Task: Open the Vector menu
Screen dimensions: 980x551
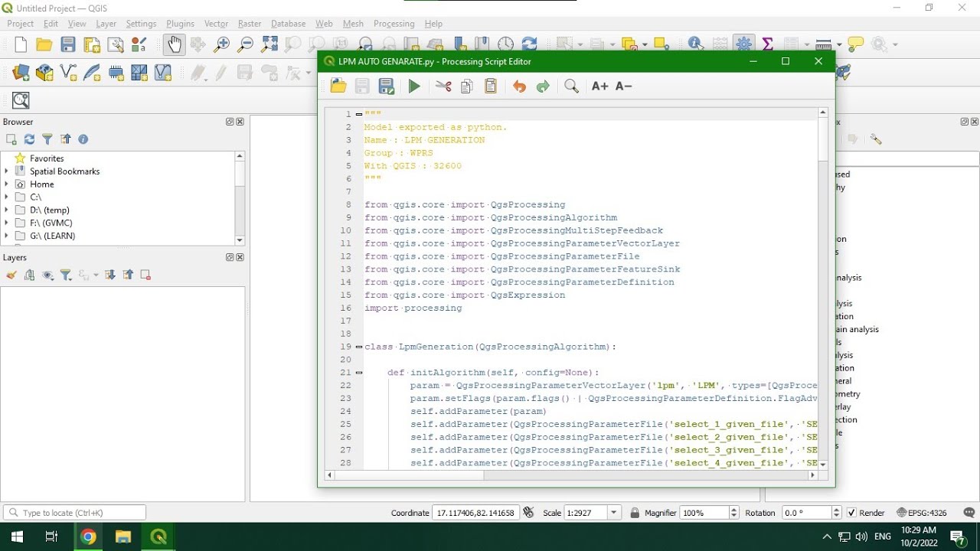Action: (217, 24)
